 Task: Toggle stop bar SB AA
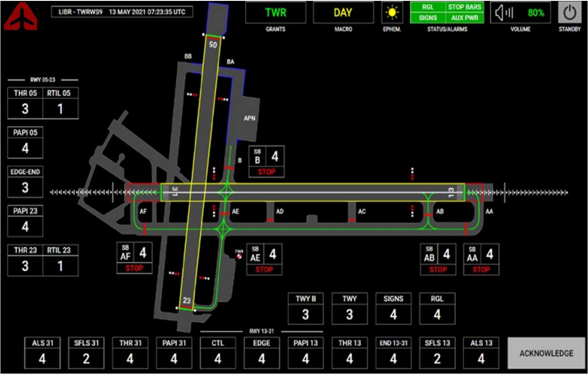[481, 259]
